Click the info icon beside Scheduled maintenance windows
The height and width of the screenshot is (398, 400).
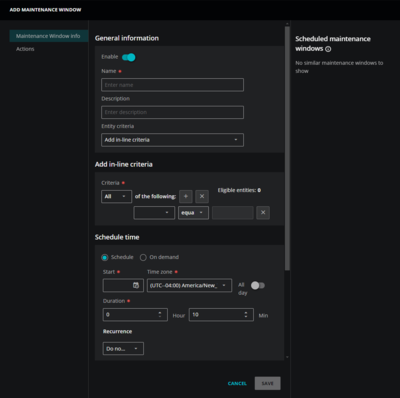328,49
